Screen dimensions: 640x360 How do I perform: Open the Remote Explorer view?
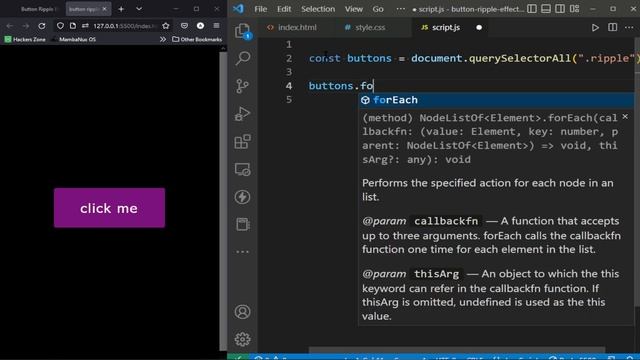point(242,169)
